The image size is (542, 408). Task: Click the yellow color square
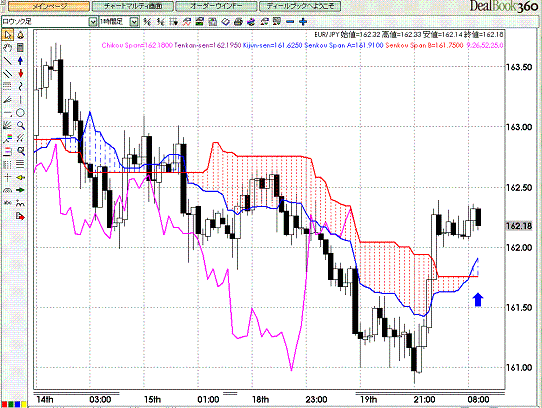pos(24,404)
